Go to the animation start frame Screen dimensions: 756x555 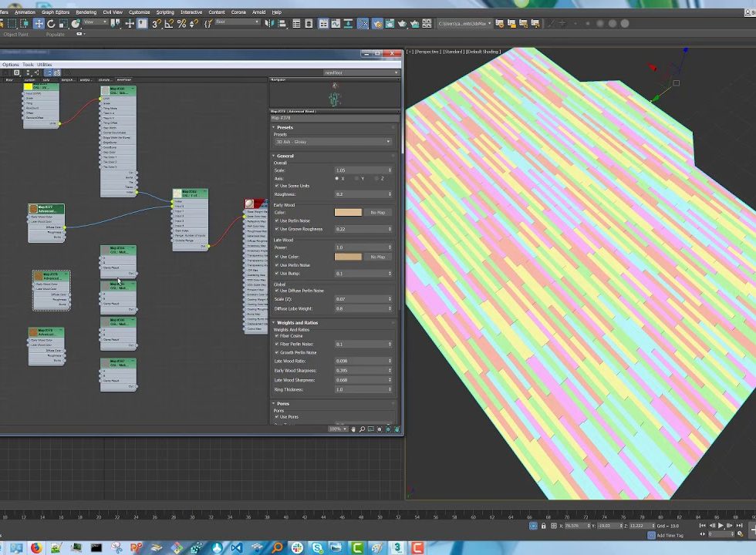coord(703,525)
